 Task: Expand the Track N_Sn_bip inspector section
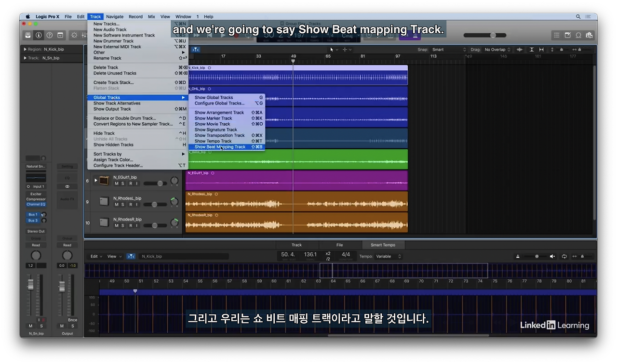pos(25,58)
